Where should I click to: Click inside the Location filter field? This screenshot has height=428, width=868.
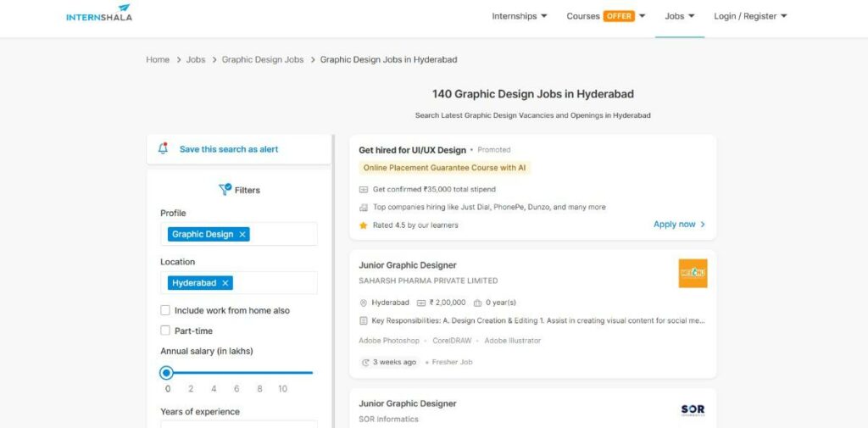click(239, 283)
